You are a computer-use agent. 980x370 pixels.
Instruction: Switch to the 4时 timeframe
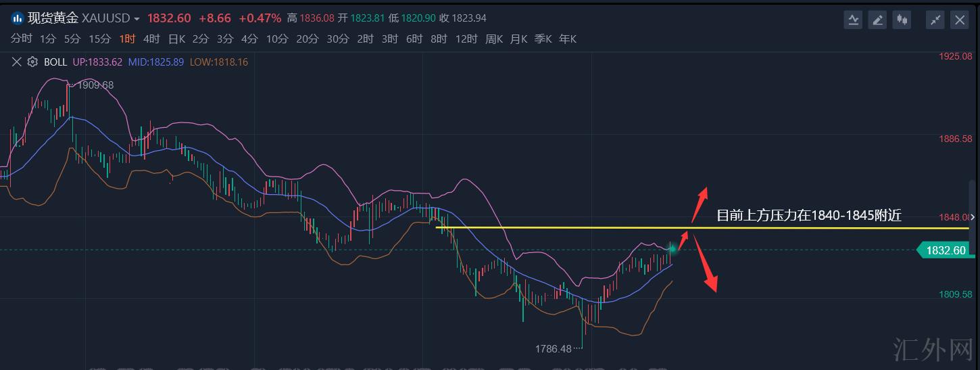(151, 39)
